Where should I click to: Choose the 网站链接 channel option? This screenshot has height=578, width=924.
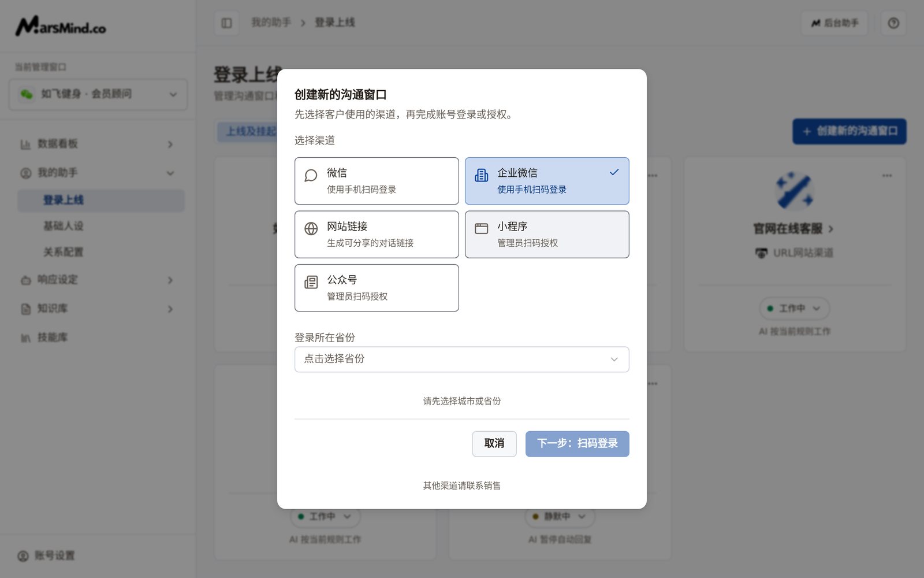[377, 234]
